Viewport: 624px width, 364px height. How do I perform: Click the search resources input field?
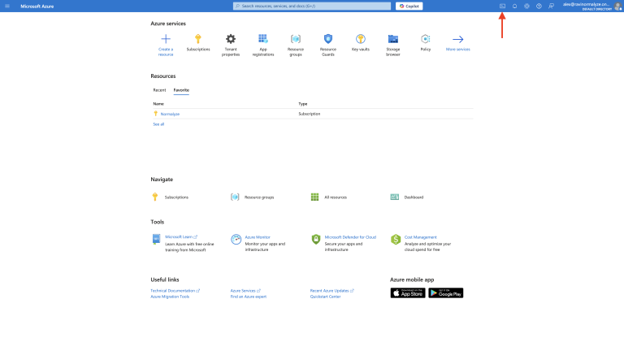312,6
